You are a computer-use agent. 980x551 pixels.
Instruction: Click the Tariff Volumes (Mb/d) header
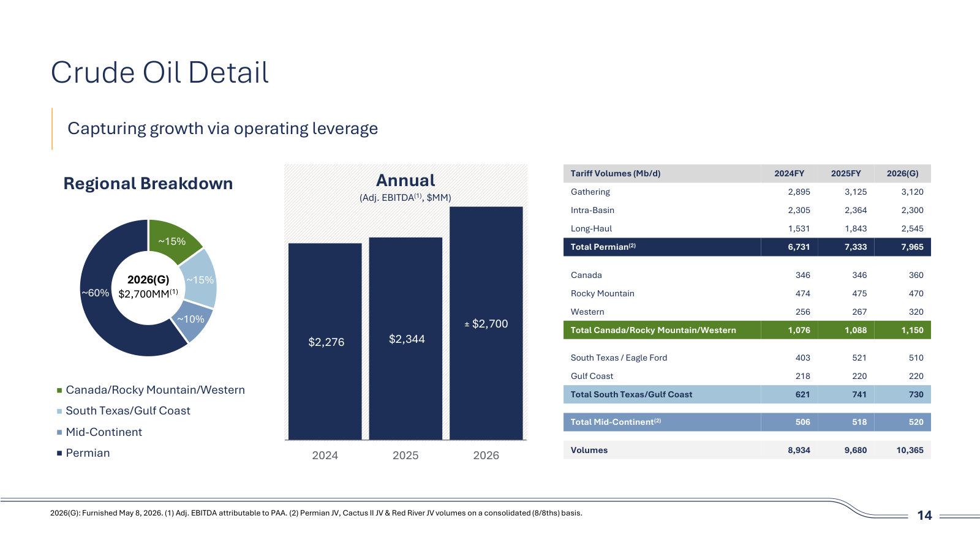click(x=616, y=173)
